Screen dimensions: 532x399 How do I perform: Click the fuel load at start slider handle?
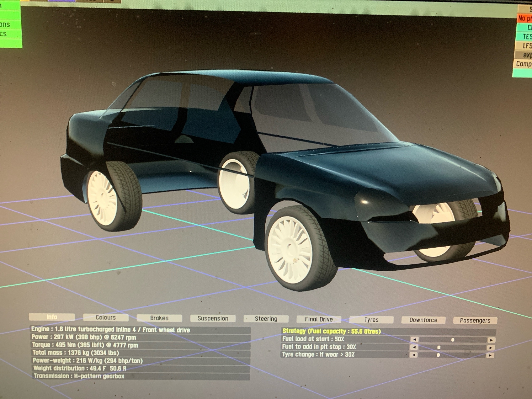(453, 340)
